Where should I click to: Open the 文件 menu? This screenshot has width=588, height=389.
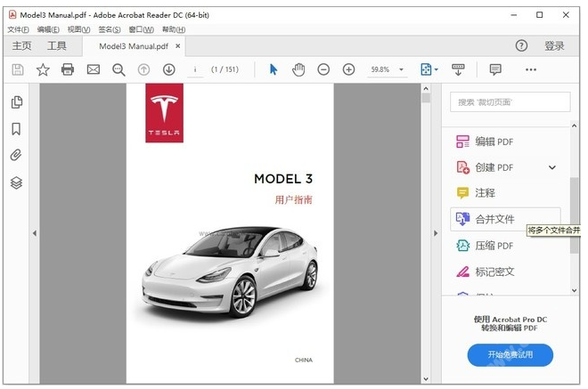(19, 29)
